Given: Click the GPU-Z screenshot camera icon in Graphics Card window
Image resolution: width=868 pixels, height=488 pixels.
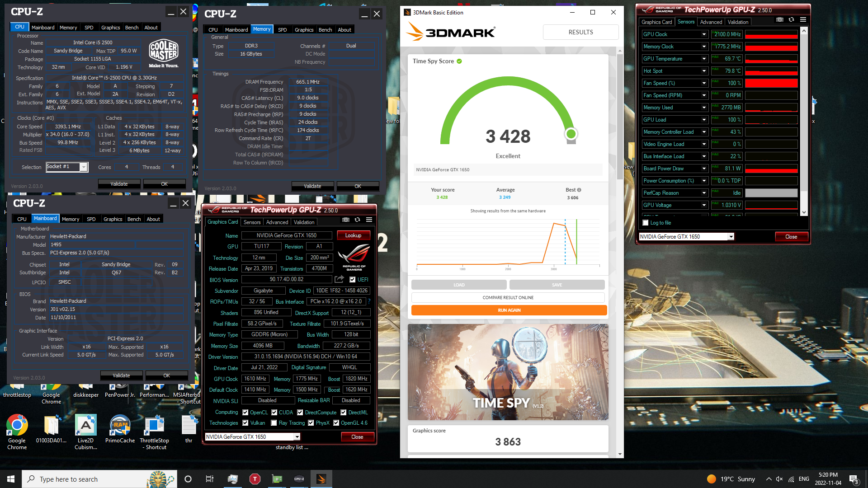Looking at the screenshot, I should (x=346, y=220).
